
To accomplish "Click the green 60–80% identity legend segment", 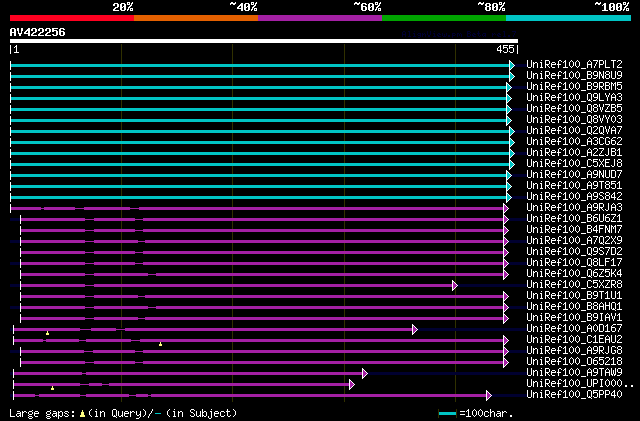I will point(444,18).
